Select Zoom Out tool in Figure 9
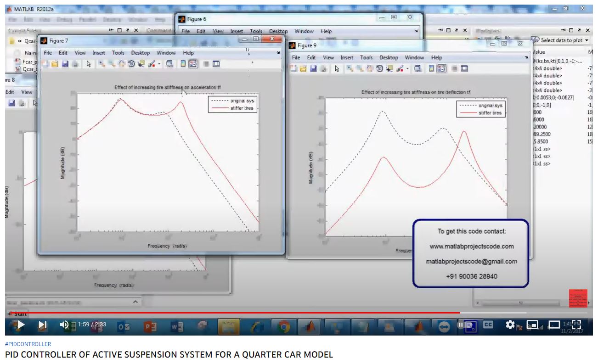The height and width of the screenshot is (364, 598). coord(361,69)
